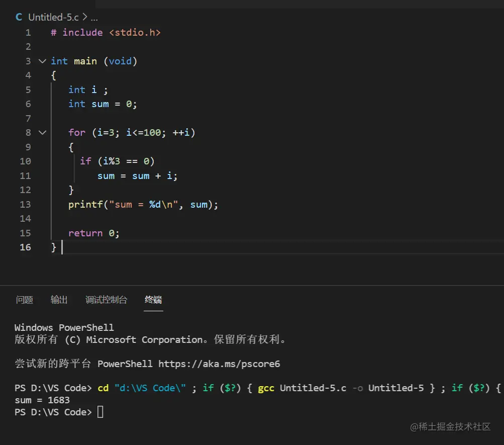Click the 'int i ;' declaration line
Viewport: 504px width, 445px height.
pos(88,90)
